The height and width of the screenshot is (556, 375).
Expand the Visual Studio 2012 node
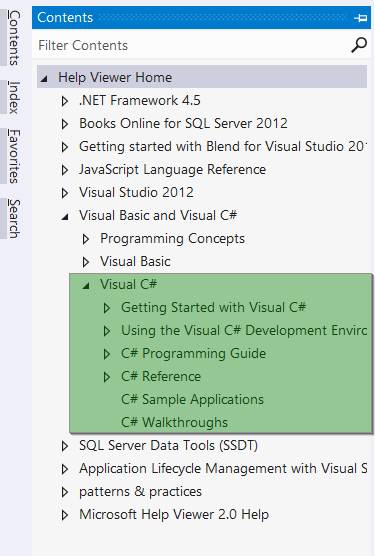[65, 193]
